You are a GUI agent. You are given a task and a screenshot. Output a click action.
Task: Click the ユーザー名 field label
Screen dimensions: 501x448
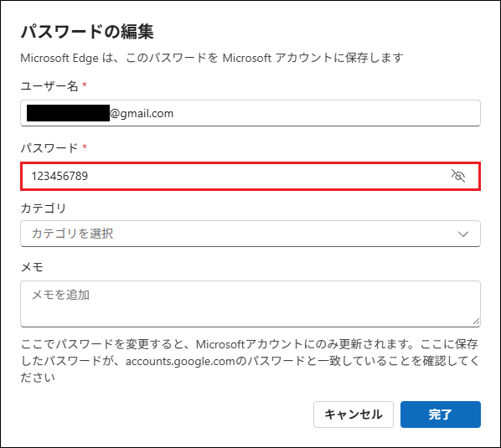(x=49, y=86)
